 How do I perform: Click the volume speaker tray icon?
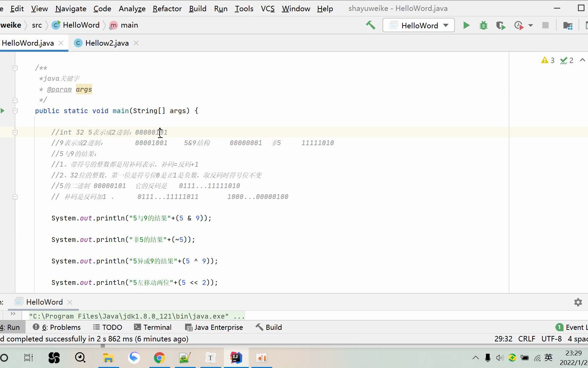coord(500,358)
